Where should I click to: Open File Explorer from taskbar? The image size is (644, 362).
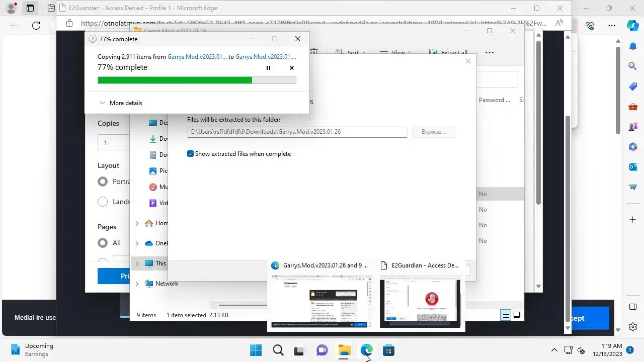[344, 350]
